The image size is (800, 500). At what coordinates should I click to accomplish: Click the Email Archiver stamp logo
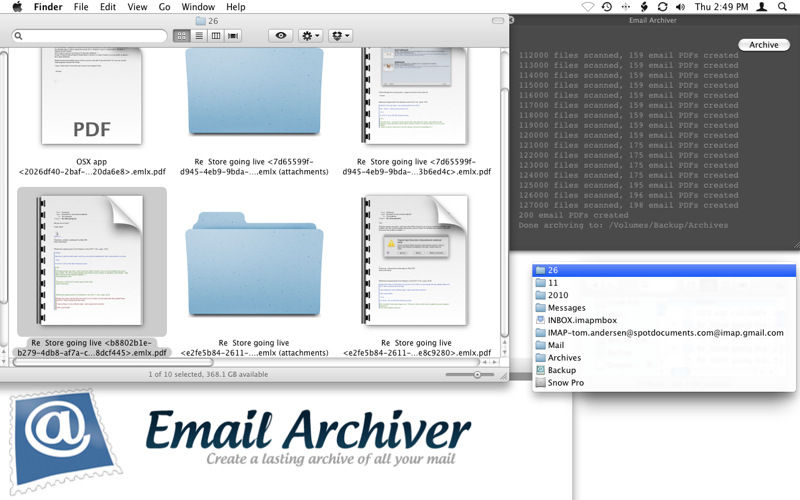64,441
